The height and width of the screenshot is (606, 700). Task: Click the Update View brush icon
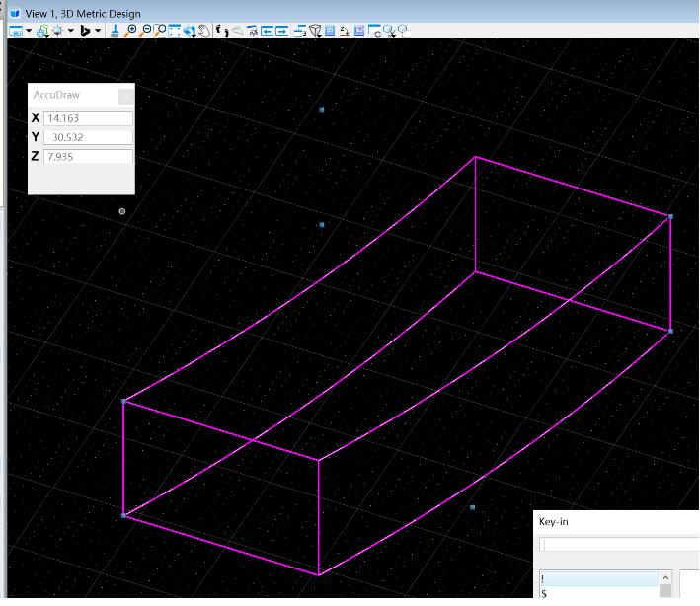click(116, 31)
